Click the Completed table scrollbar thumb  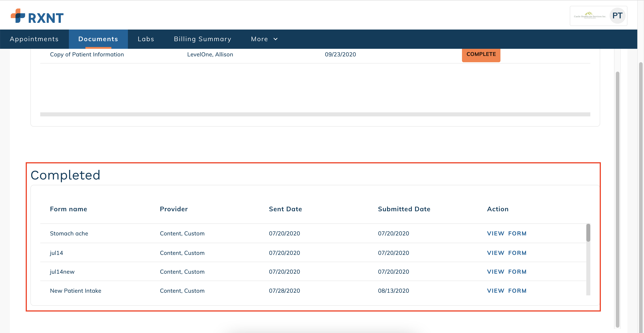coord(588,233)
